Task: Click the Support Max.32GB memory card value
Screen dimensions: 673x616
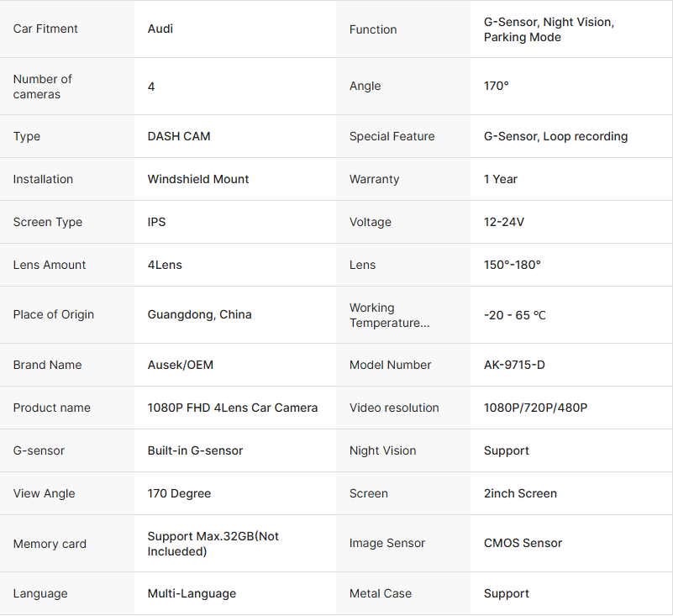Action: pyautogui.click(x=213, y=544)
